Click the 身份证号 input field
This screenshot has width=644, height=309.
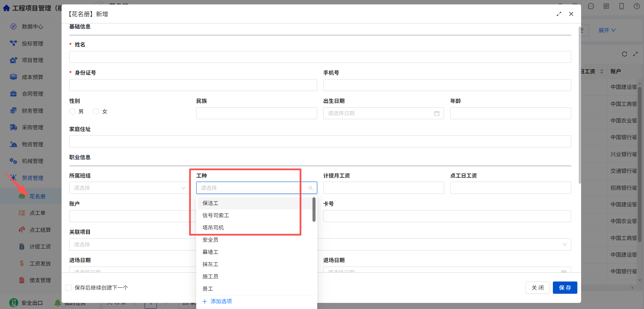(x=193, y=85)
